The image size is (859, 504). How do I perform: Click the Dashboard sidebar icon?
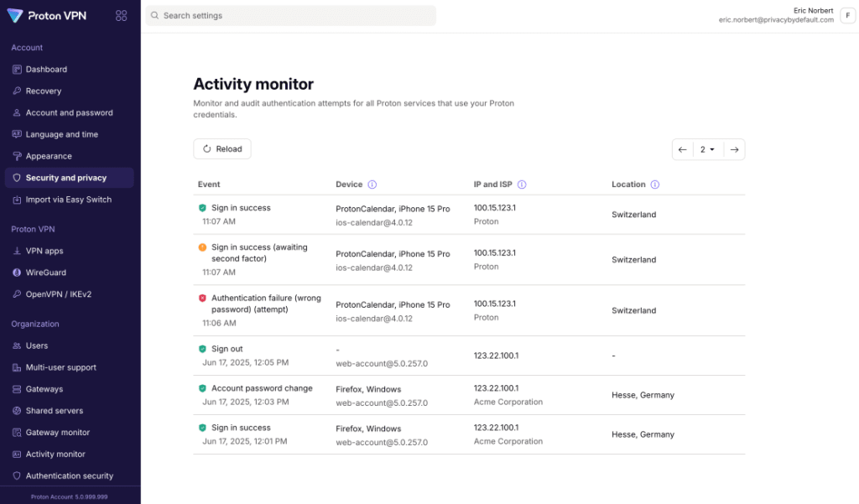[x=17, y=70]
